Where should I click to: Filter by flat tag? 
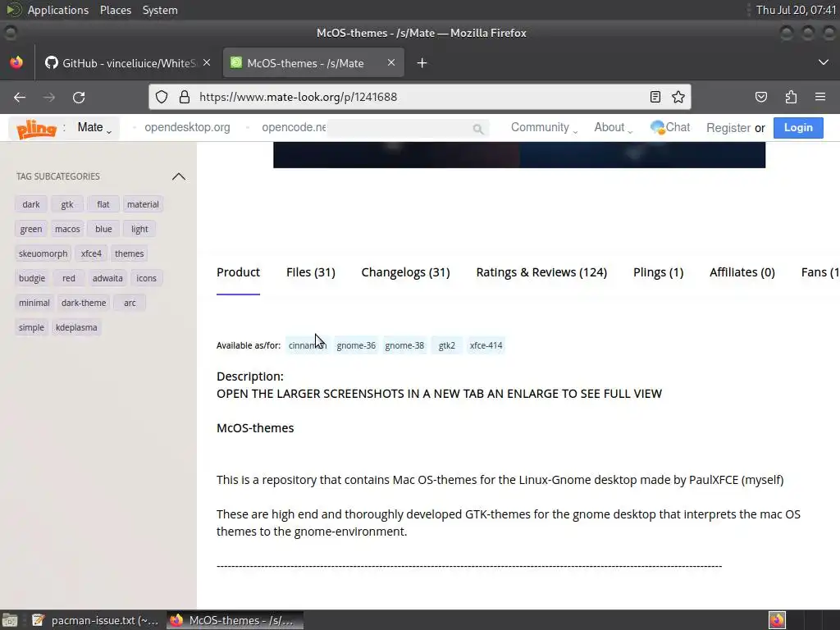pos(103,204)
